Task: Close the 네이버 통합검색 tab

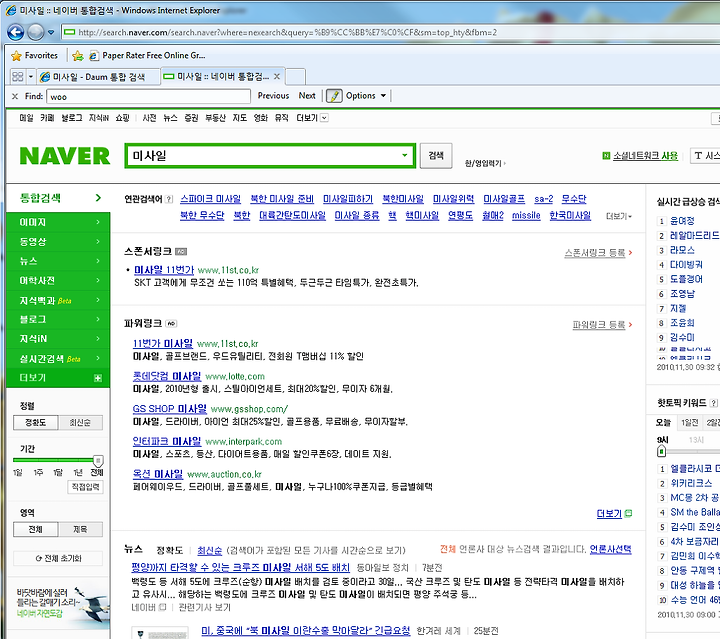Action: 277,76
